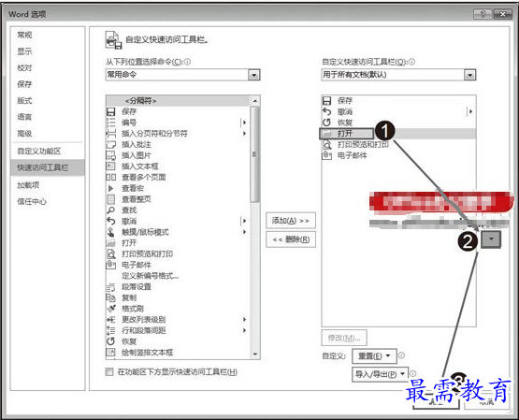The image size is (519, 420).
Task: Select the 恢复 redo icon in left list
Action: (x=111, y=341)
